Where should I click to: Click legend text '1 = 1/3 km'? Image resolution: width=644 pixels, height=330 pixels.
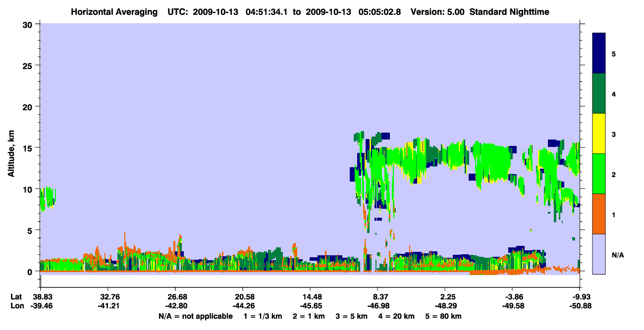(x=263, y=316)
